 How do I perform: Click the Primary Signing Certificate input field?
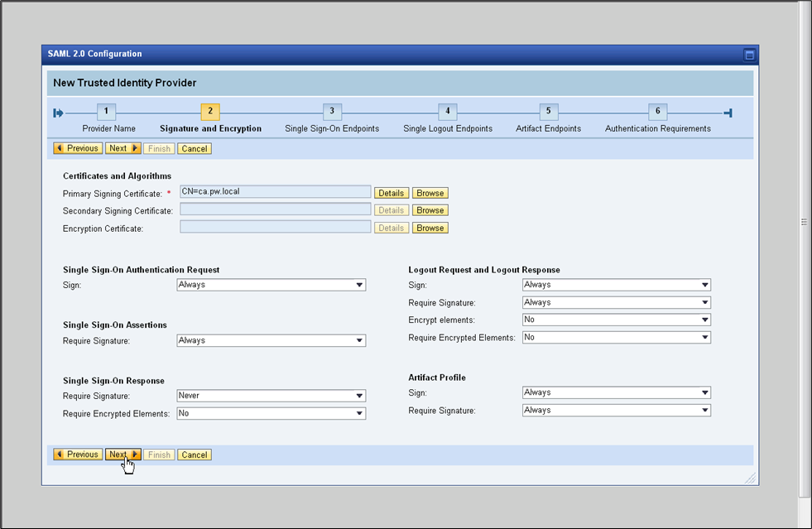click(x=275, y=192)
